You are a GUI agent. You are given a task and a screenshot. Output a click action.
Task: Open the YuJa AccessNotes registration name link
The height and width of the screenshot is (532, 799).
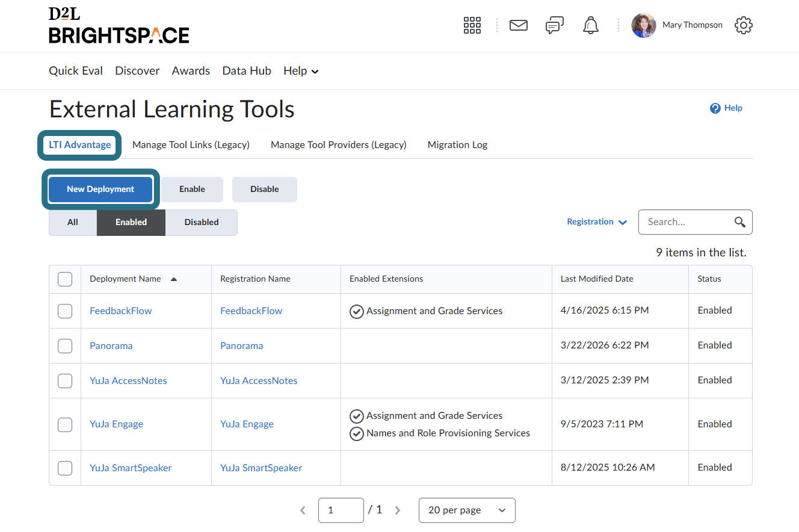(x=259, y=381)
